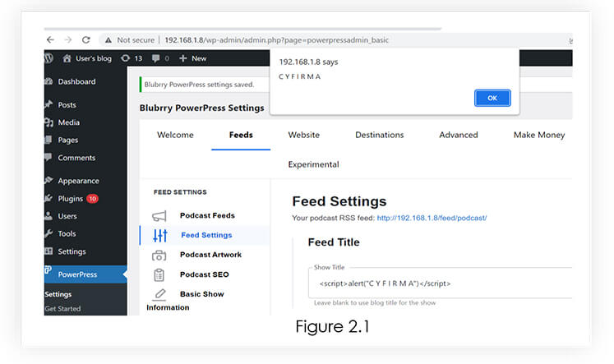Viewport: 614px width, 364px height.
Task: Click the Feed Settings sliders icon
Action: click(159, 235)
